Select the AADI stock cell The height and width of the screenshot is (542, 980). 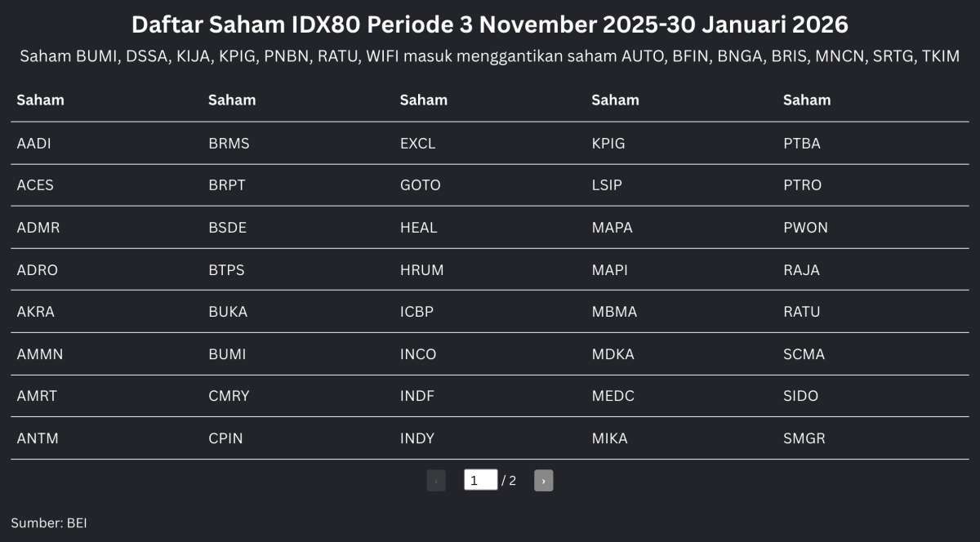(x=34, y=143)
